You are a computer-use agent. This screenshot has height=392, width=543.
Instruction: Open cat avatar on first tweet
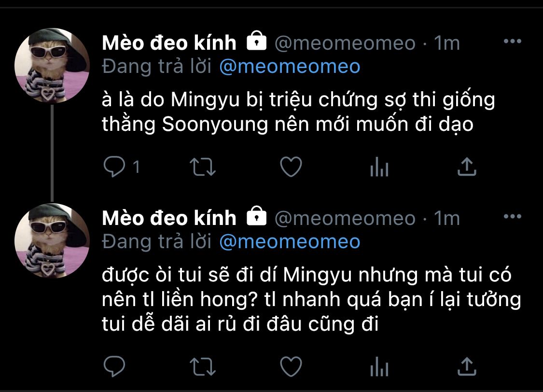click(52, 66)
